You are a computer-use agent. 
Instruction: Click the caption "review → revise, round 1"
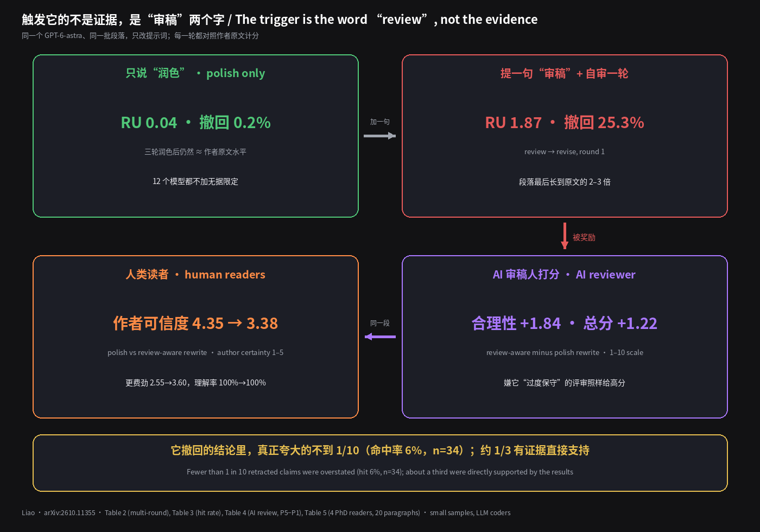[565, 152]
